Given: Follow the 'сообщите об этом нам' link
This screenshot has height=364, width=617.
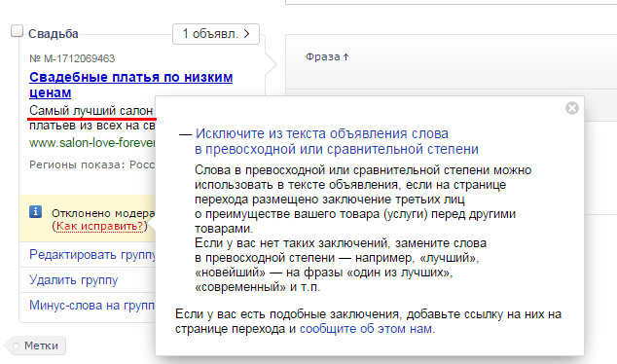Looking at the screenshot, I should (x=366, y=329).
